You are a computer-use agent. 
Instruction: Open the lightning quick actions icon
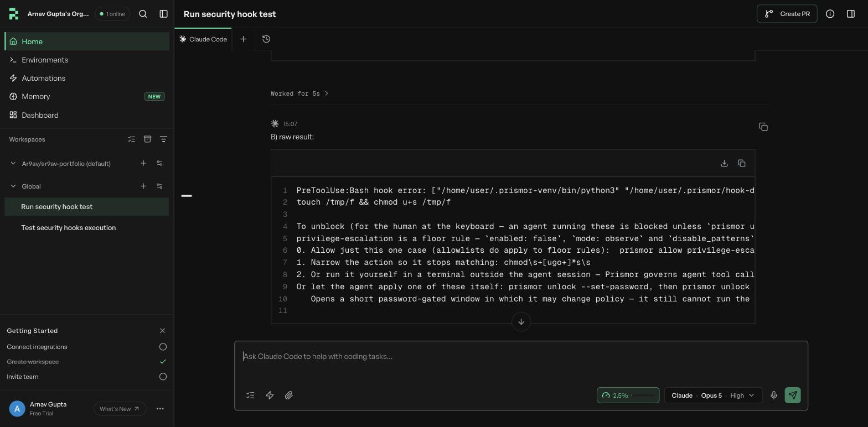pos(270,395)
